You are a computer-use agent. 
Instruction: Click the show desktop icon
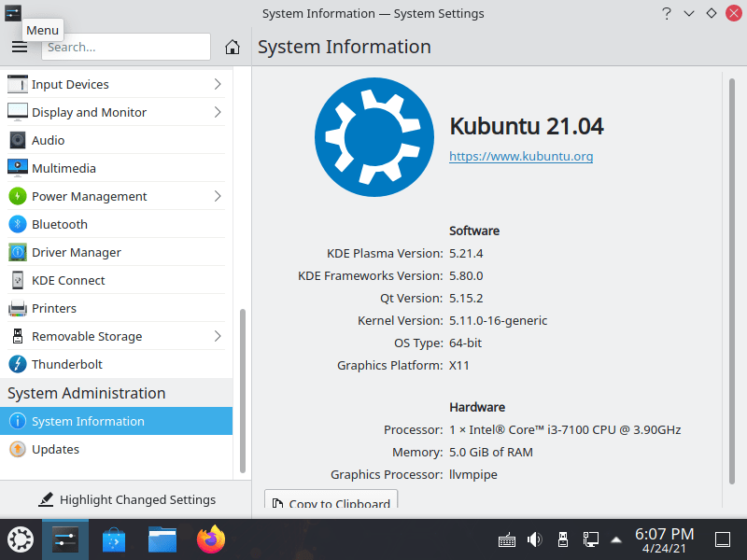click(723, 539)
